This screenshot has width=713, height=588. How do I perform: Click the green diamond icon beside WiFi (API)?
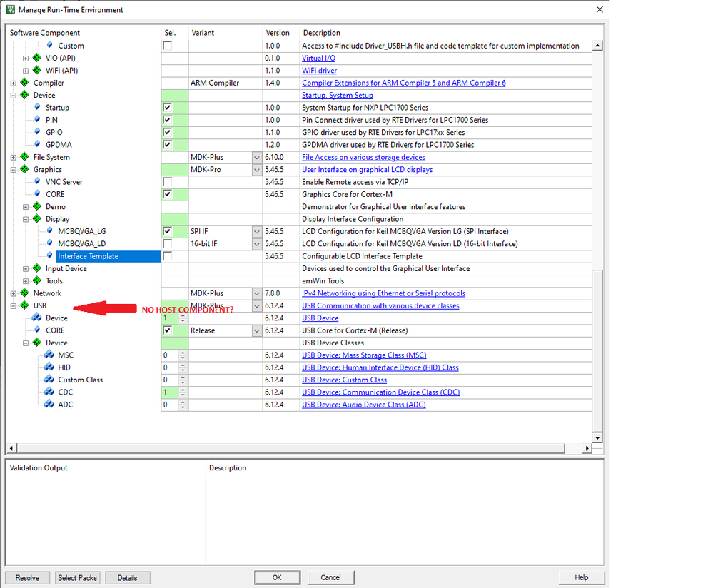(x=37, y=70)
